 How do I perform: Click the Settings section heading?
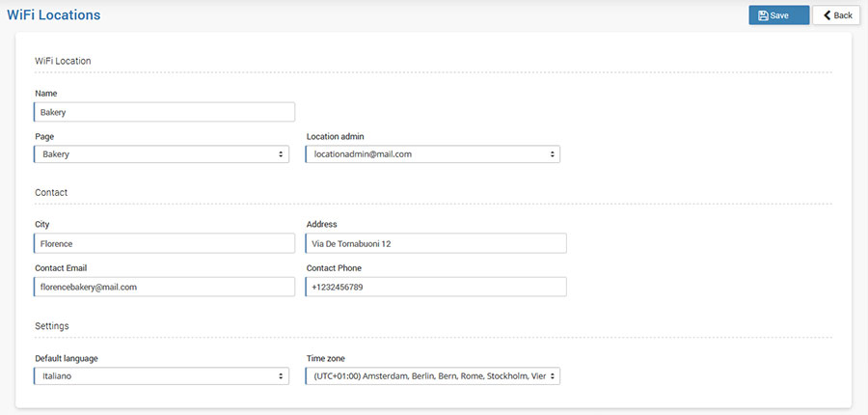(x=52, y=325)
